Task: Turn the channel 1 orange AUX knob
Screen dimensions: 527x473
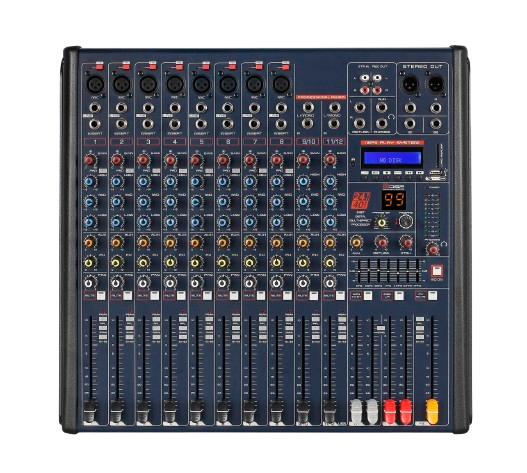Action: (89, 242)
